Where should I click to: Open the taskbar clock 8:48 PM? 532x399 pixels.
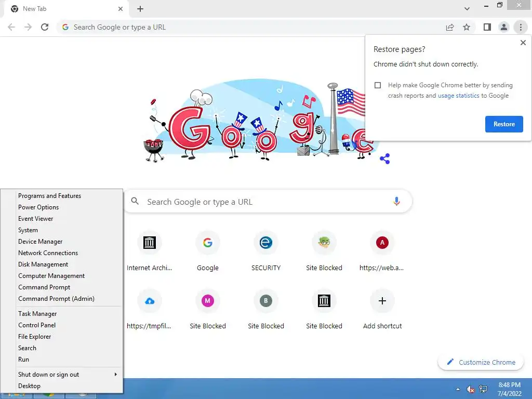[509, 389]
